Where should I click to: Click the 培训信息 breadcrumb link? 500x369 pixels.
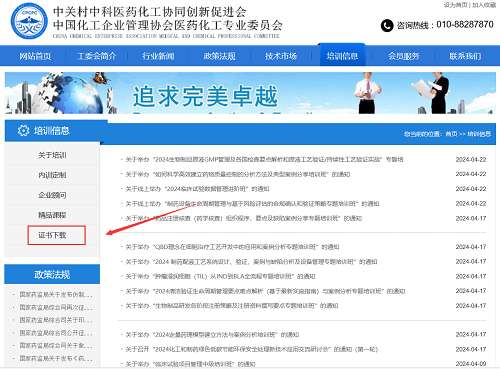click(x=479, y=134)
